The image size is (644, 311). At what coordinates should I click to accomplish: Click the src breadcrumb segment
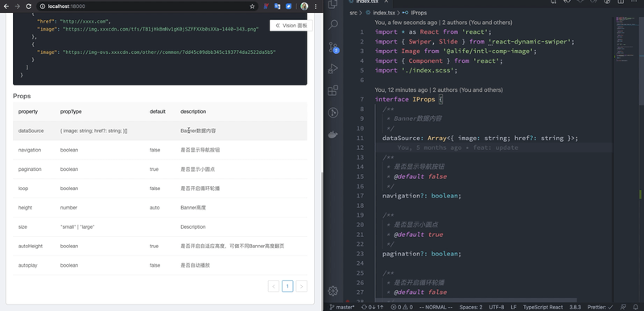click(353, 13)
